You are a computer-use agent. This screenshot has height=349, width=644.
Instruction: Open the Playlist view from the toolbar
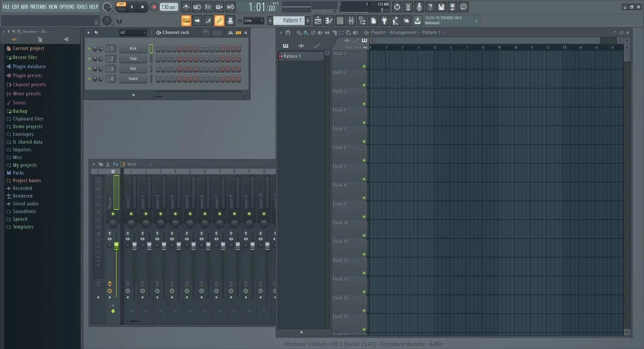pos(318,20)
